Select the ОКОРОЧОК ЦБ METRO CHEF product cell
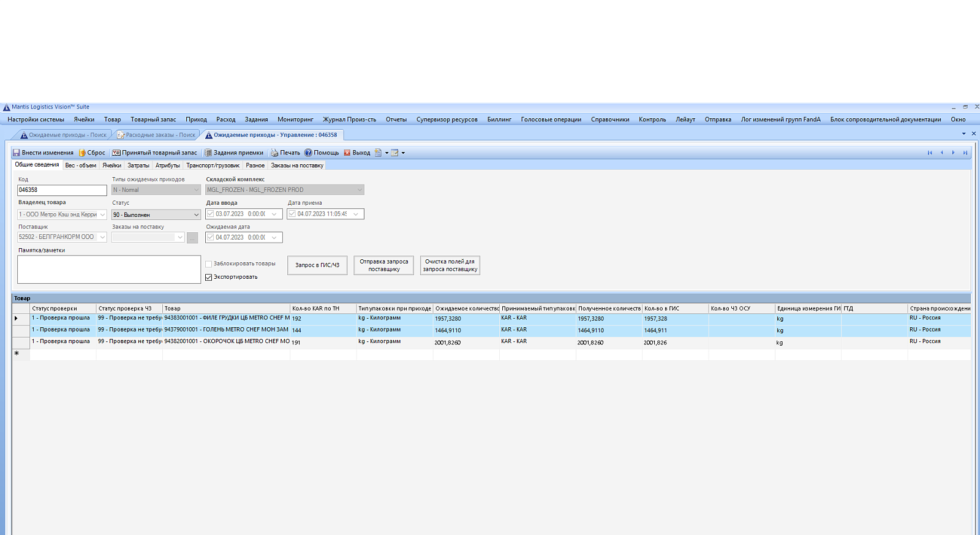 pyautogui.click(x=226, y=342)
